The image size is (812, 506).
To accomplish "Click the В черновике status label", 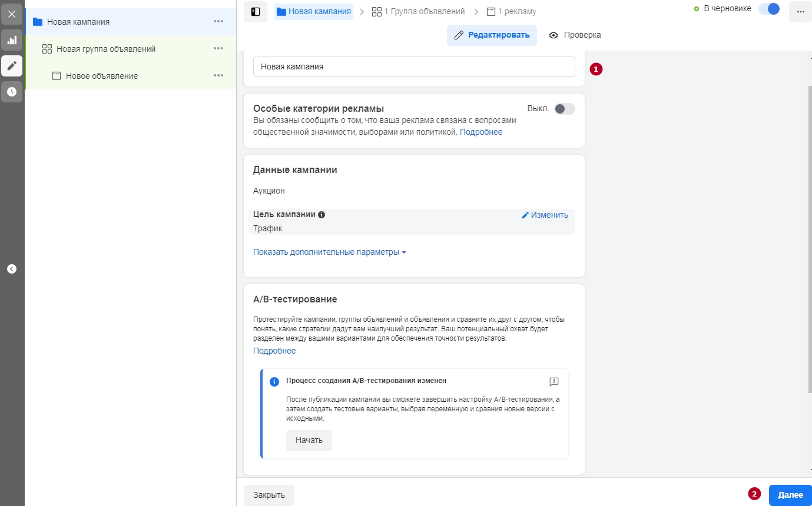I will point(727,9).
